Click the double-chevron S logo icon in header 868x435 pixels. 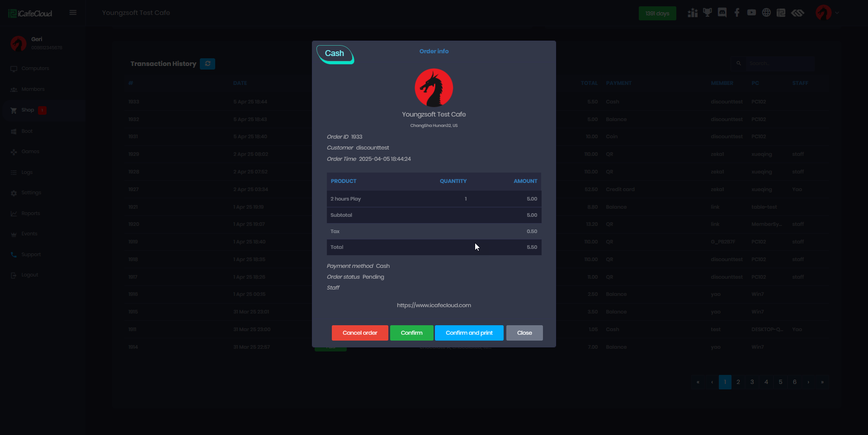[797, 13]
